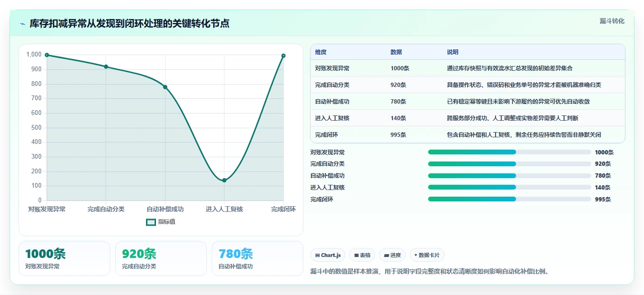The width and height of the screenshot is (644, 295).
Task: Click table value 780条
Action: point(398,102)
